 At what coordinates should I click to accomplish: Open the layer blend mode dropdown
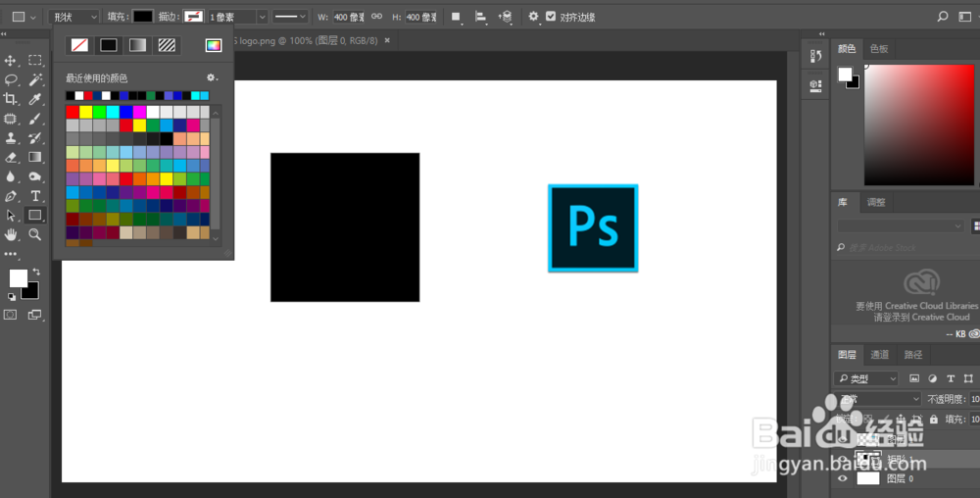877,399
